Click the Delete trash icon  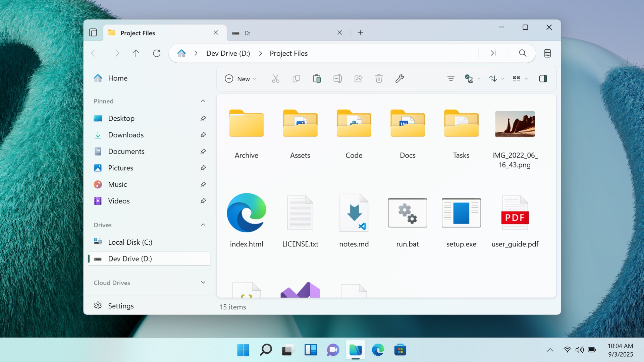pos(379,78)
